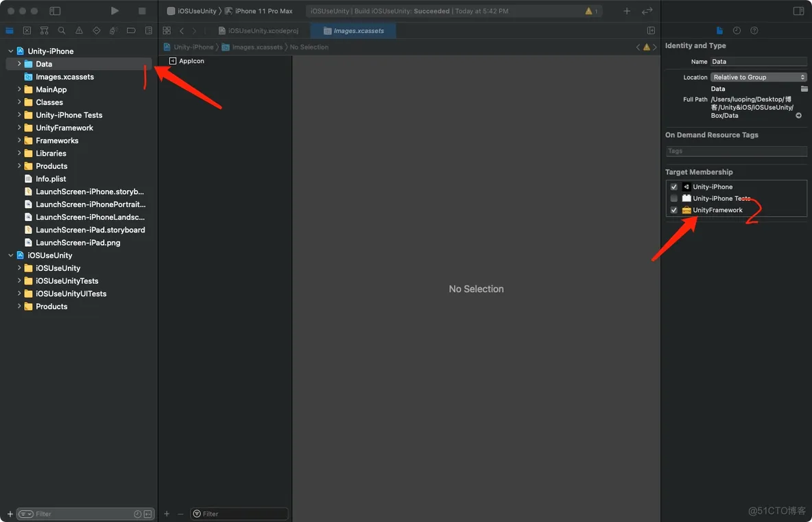Image resolution: width=812 pixels, height=522 pixels.
Task: Toggle the navigator sidebar button
Action: click(x=55, y=11)
